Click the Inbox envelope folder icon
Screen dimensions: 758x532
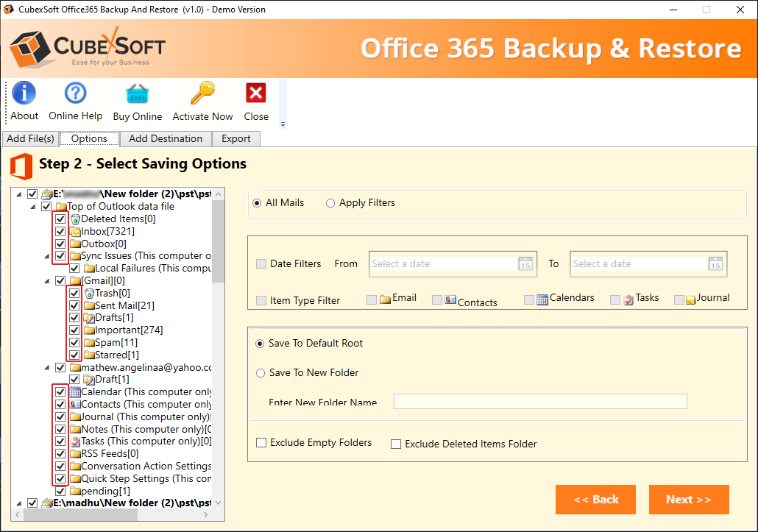(75, 232)
